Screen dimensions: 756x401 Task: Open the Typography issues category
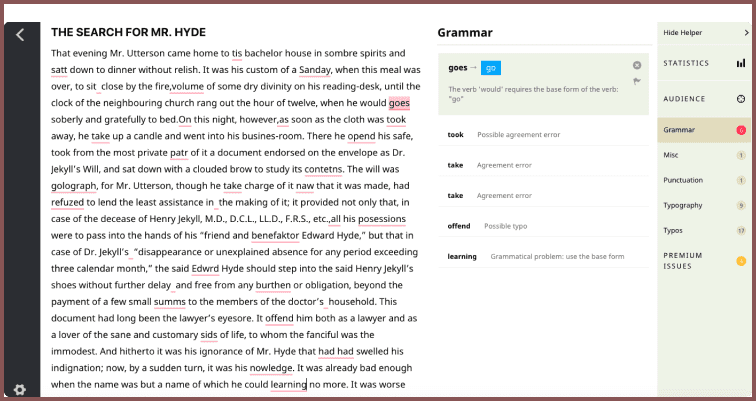683,205
